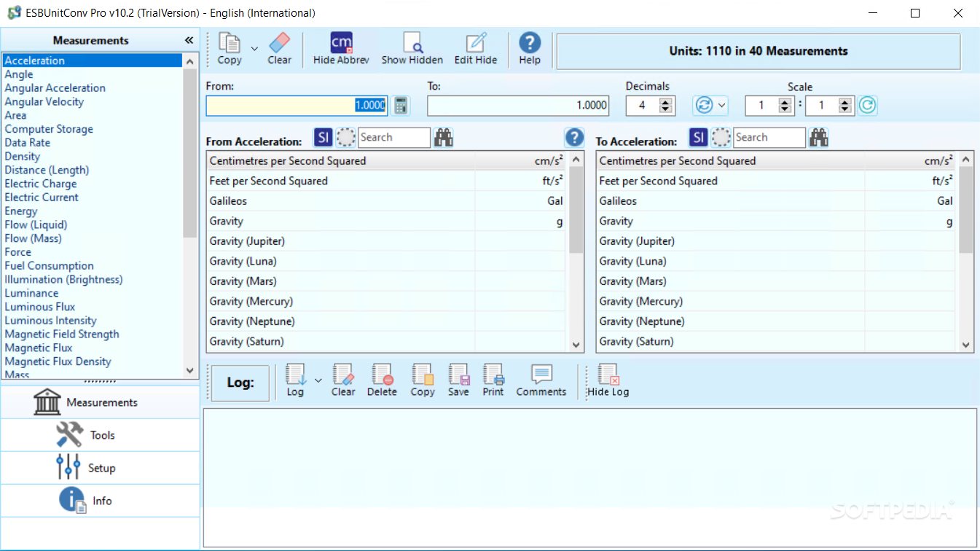Open Help from the toolbar
This screenshot has height=551, width=980.
pos(530,50)
